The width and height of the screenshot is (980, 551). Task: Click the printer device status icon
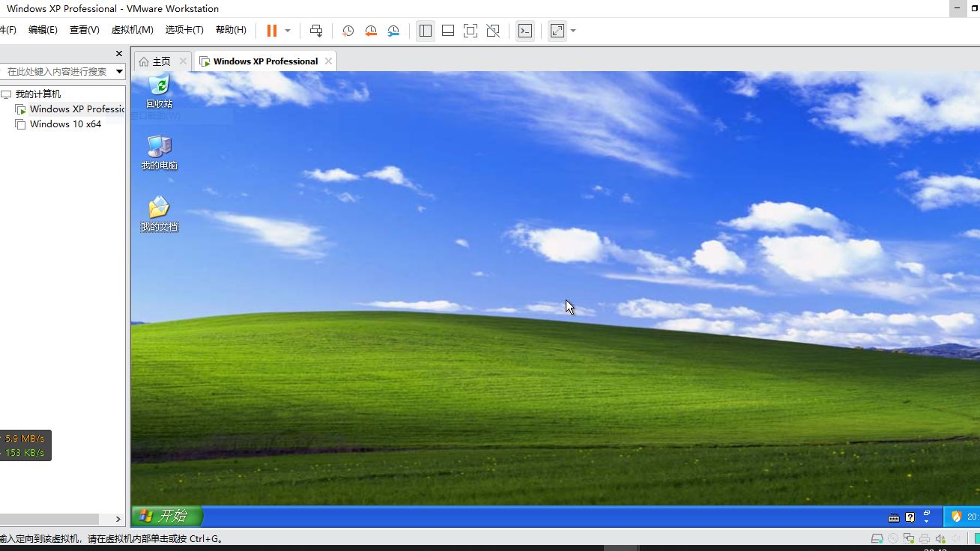click(x=925, y=538)
